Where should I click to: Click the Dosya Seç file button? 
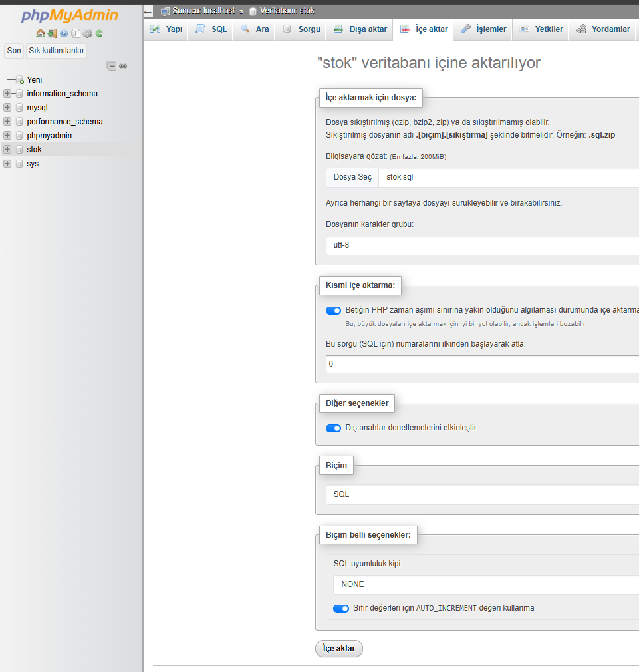tap(352, 178)
